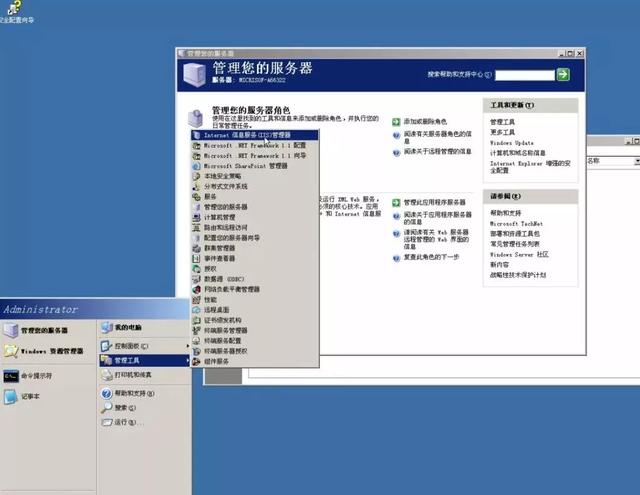Image resolution: width=640 pixels, height=495 pixels.
Task: Open 组件服务 (Component Services) entry
Action: (254, 362)
